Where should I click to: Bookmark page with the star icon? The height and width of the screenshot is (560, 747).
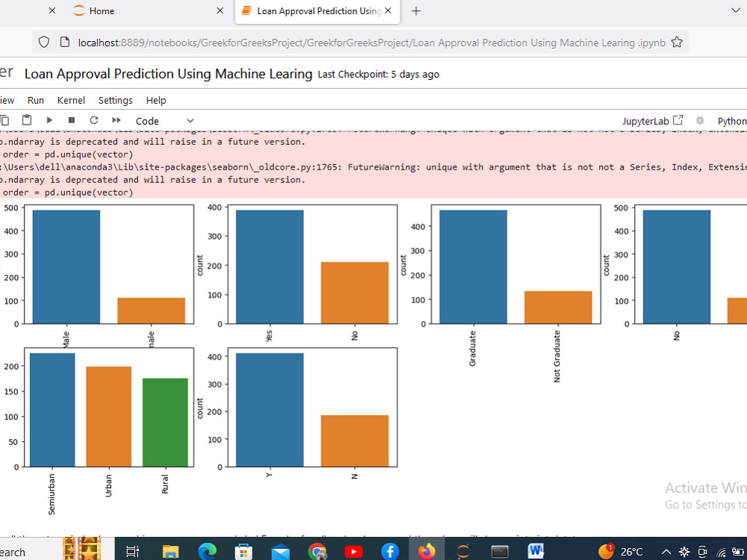coord(677,43)
